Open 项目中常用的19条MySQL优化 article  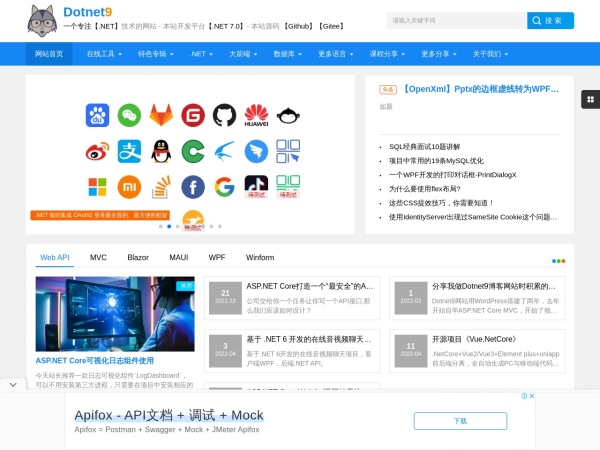pos(436,161)
